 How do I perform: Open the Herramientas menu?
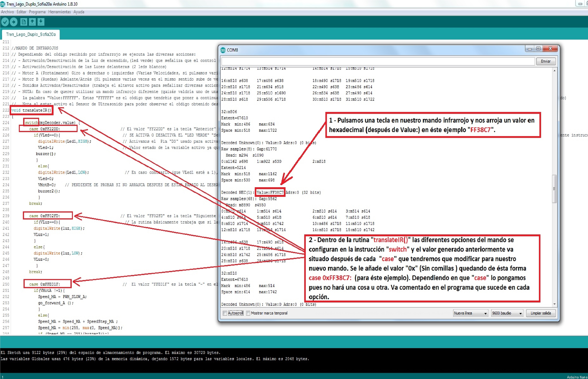(60, 12)
